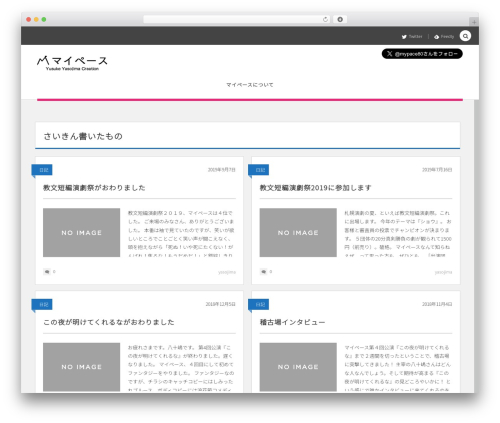Click date 2019年12月5日 on third card
The height and width of the screenshot is (423, 500).
pos(220,304)
